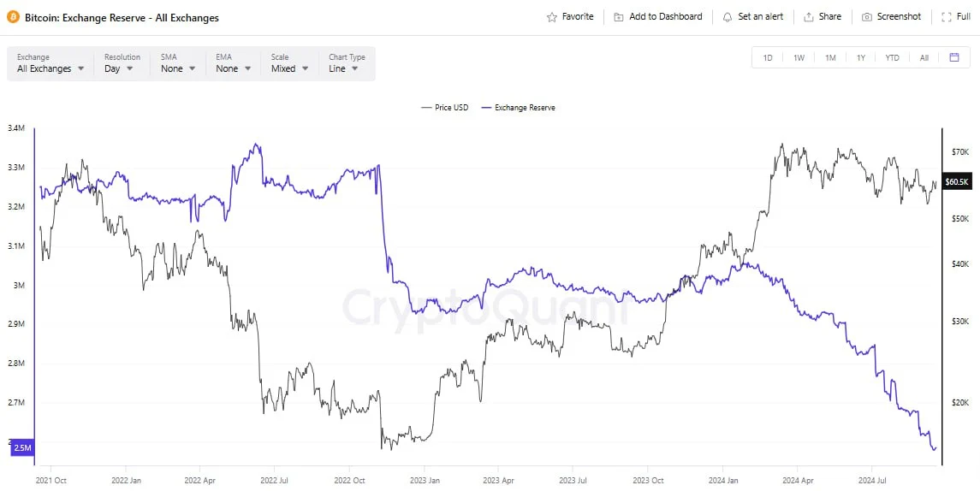Select the 1D time range
Image resolution: width=980 pixels, height=491 pixels.
click(768, 57)
